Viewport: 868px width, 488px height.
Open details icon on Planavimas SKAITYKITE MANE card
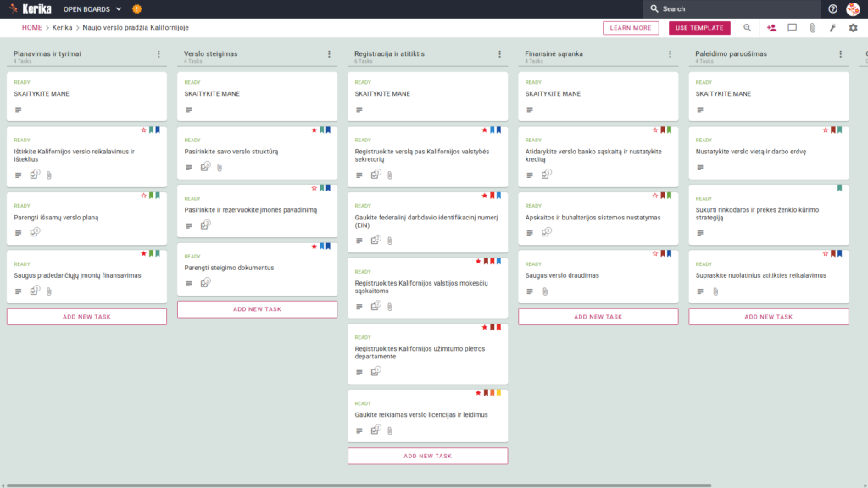coord(19,109)
